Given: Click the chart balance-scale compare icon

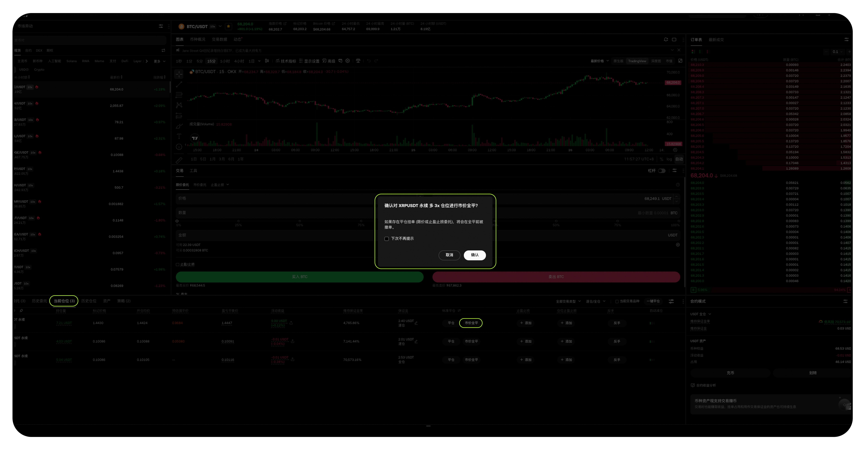Looking at the screenshot, I should point(358,61).
